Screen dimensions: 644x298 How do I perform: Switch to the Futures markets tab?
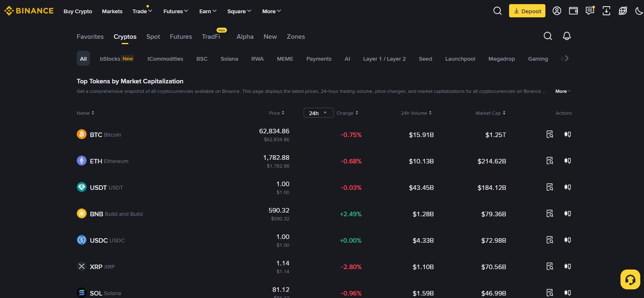pyautogui.click(x=181, y=36)
